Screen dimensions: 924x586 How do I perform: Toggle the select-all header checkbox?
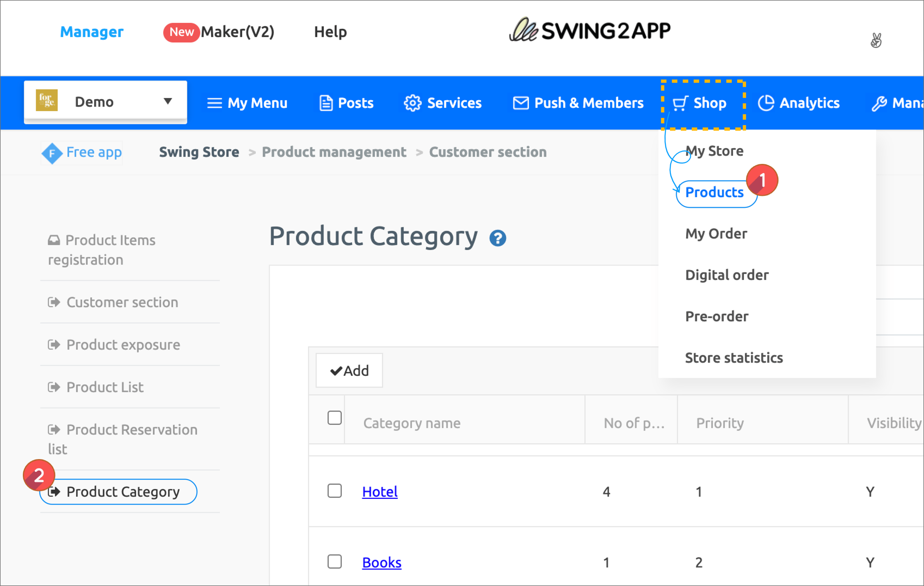tap(334, 418)
